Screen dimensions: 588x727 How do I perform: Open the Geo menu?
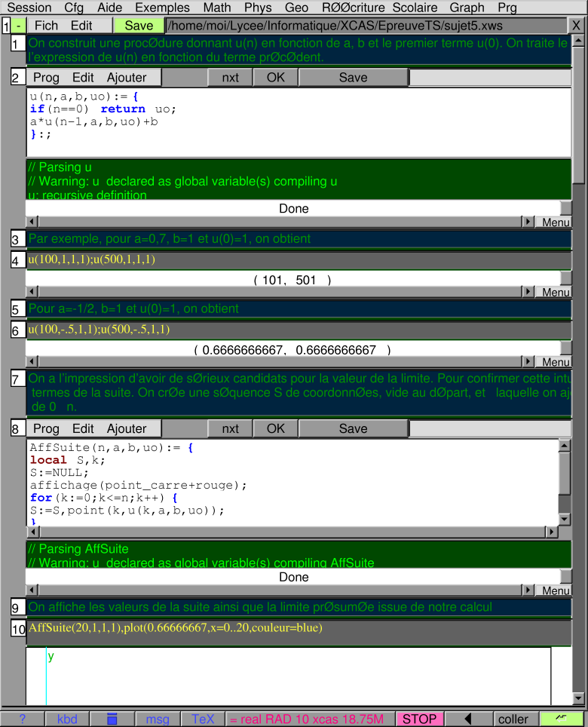tap(296, 8)
